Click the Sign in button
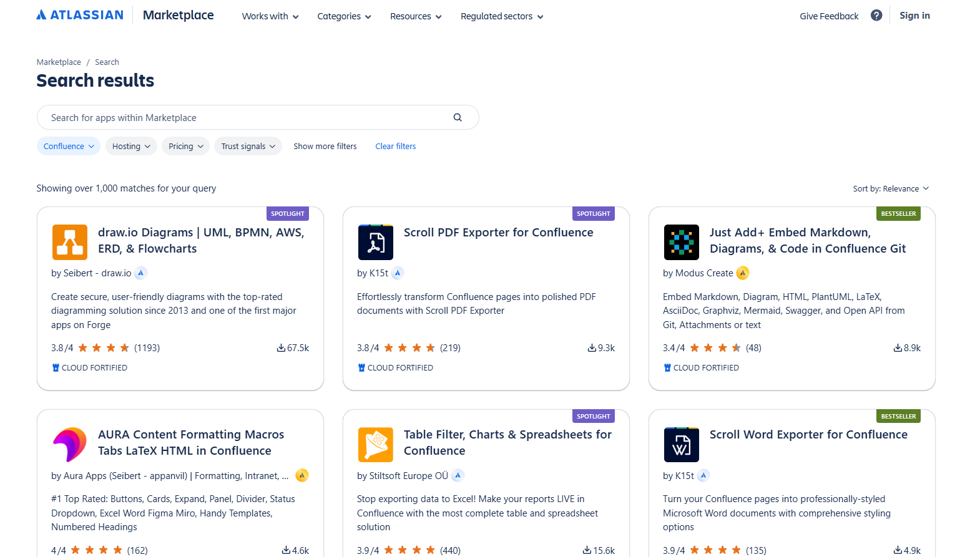The width and height of the screenshot is (980, 557). pos(914,16)
